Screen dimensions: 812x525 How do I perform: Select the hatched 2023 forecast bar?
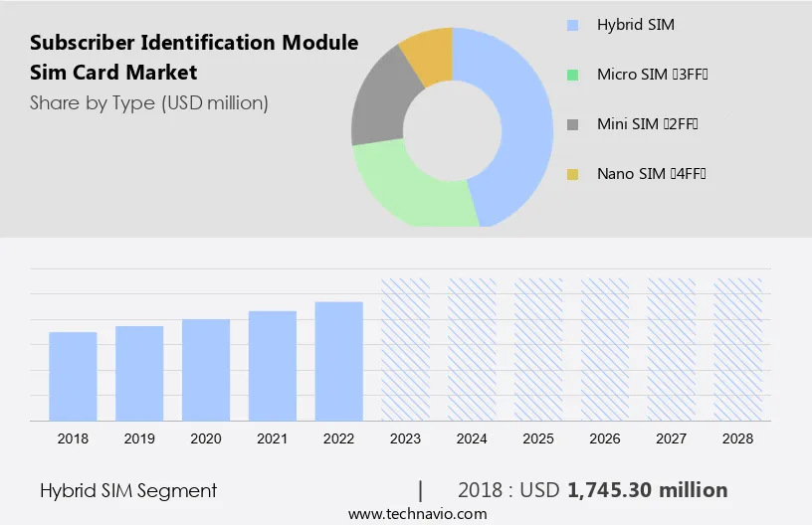406,349
